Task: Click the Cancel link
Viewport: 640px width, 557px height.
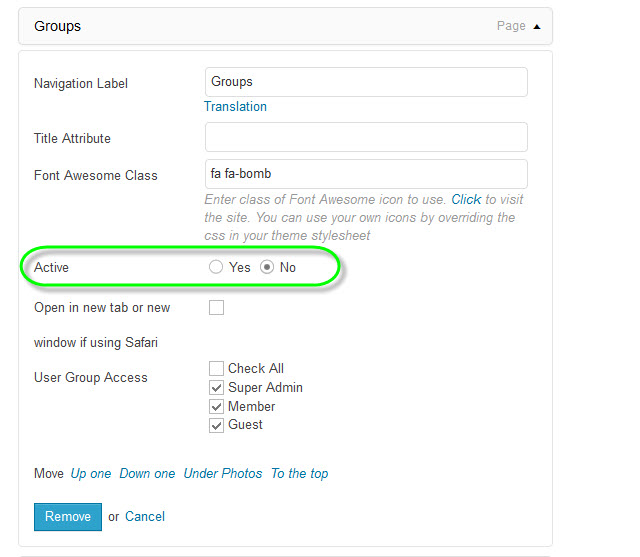Action: (145, 517)
